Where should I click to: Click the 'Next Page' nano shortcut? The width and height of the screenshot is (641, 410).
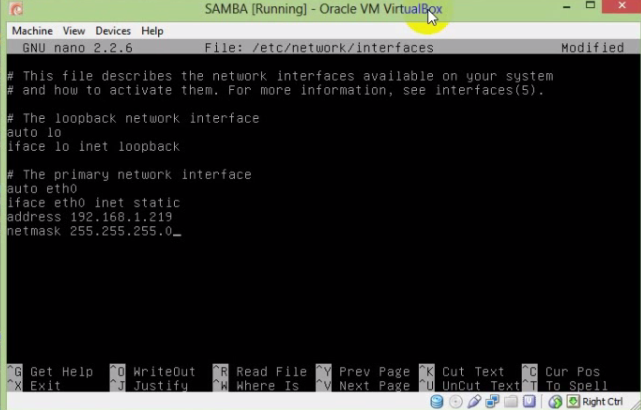coord(363,385)
